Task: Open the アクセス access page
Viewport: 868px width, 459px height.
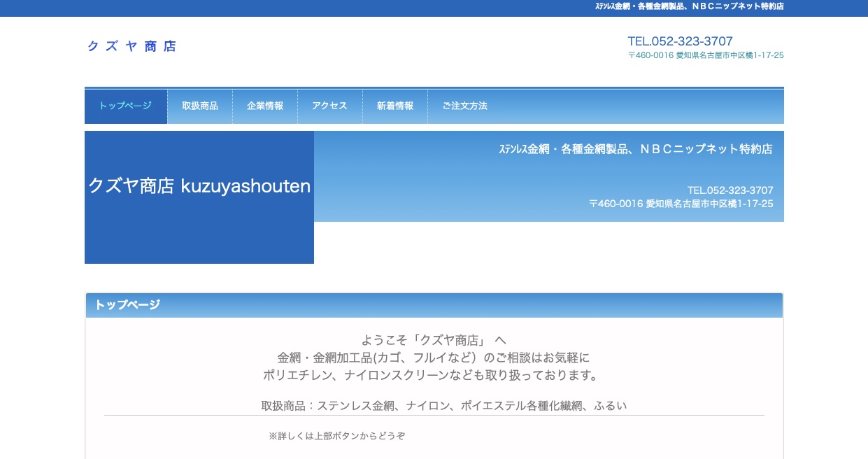Action: point(329,106)
